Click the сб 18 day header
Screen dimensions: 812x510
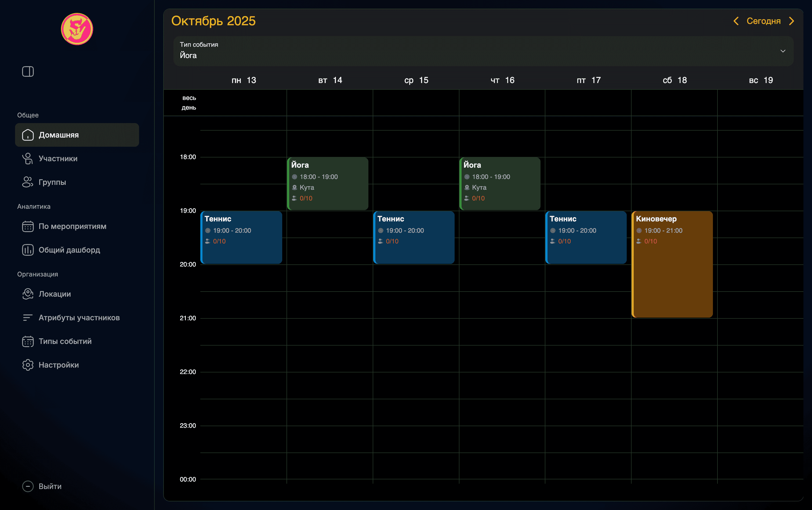click(x=675, y=80)
